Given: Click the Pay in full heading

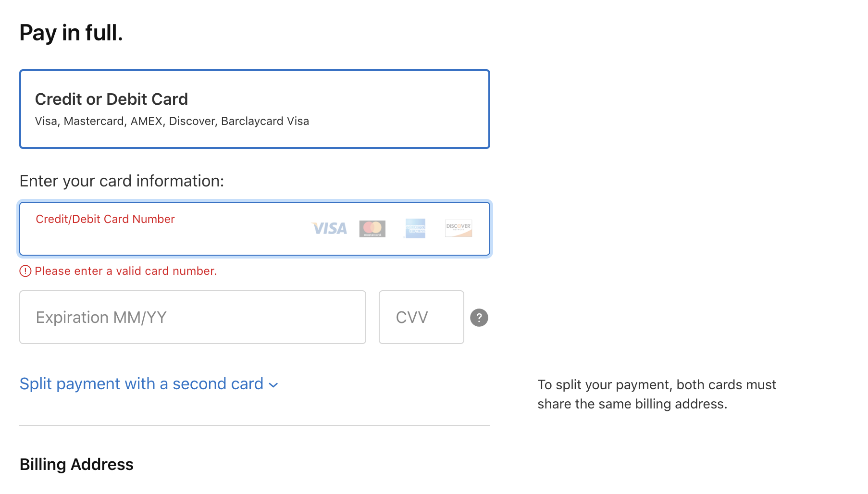Looking at the screenshot, I should pyautogui.click(x=71, y=33).
